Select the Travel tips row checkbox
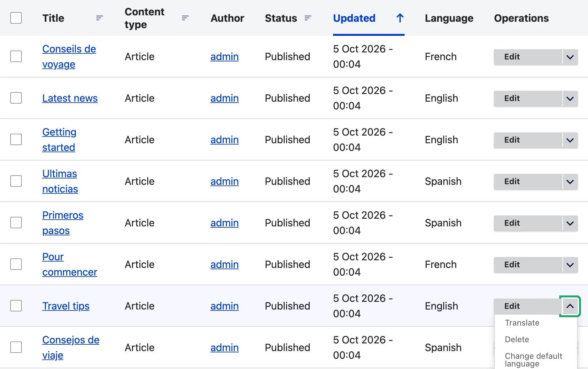The width and height of the screenshot is (588, 369). [x=16, y=306]
